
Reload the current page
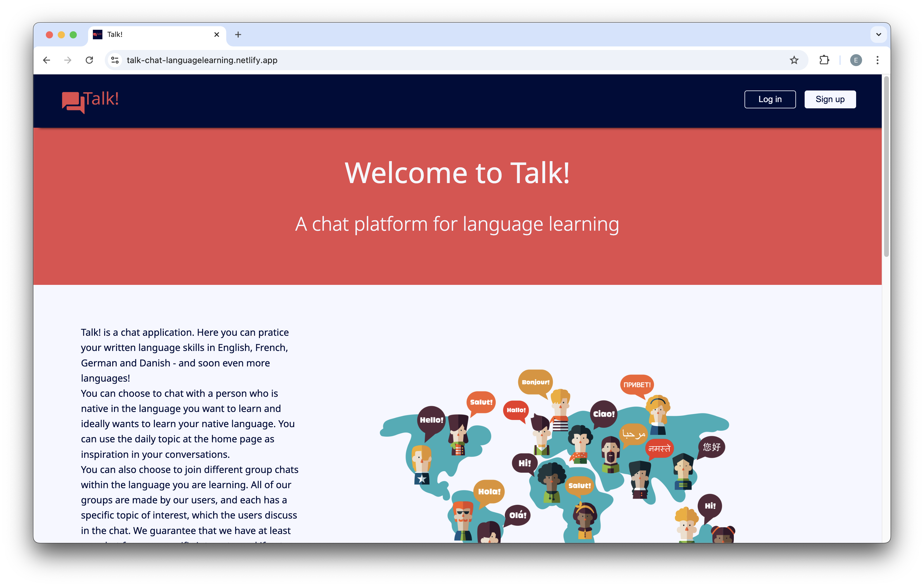tap(89, 60)
